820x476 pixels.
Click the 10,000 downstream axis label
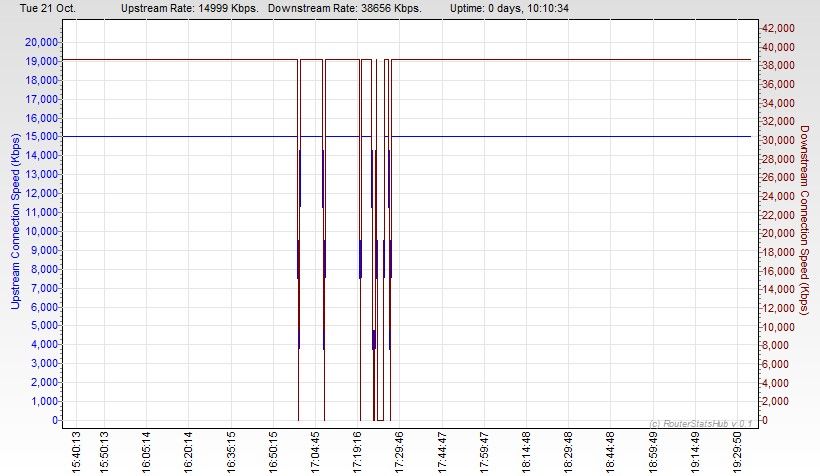[778, 327]
